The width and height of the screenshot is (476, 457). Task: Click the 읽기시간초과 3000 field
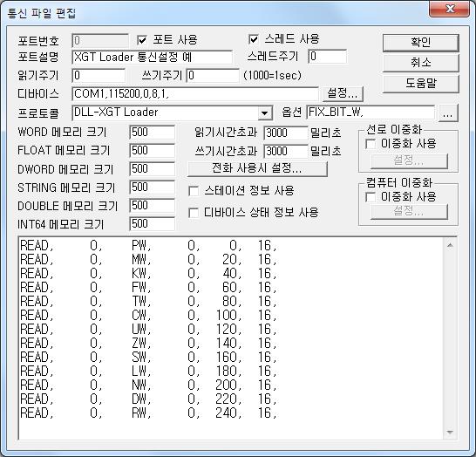pos(286,133)
